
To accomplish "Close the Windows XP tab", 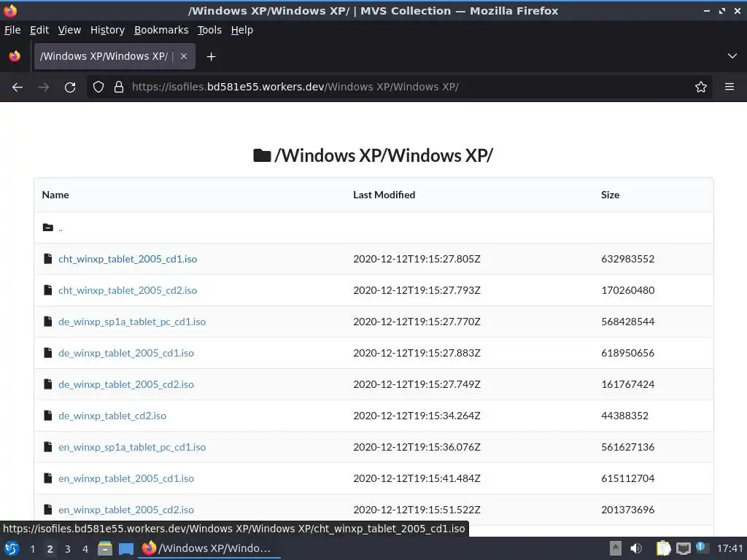I will [184, 56].
